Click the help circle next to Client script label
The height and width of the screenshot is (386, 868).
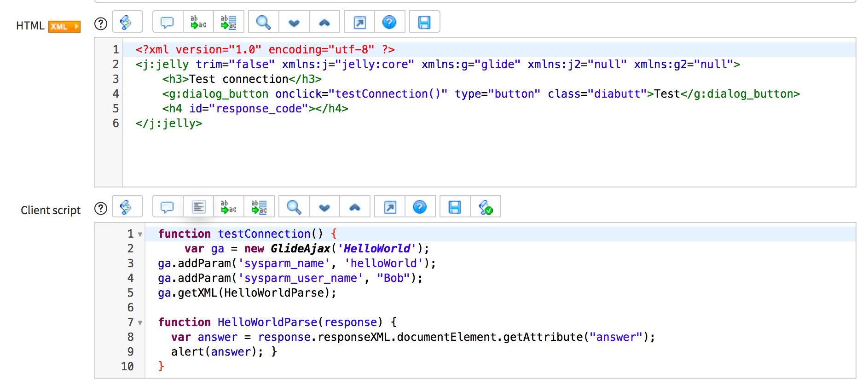pyautogui.click(x=100, y=209)
